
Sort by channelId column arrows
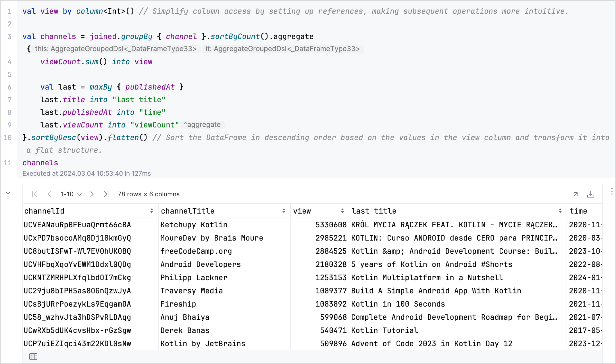coord(151,211)
